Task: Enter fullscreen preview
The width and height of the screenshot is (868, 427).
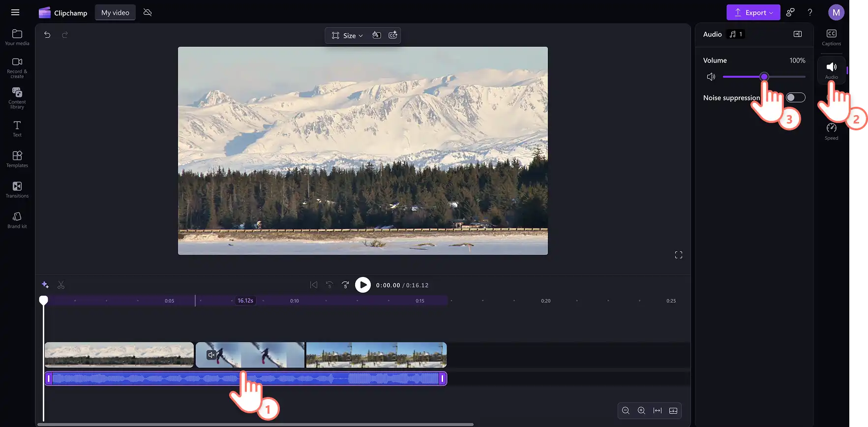Action: click(679, 255)
